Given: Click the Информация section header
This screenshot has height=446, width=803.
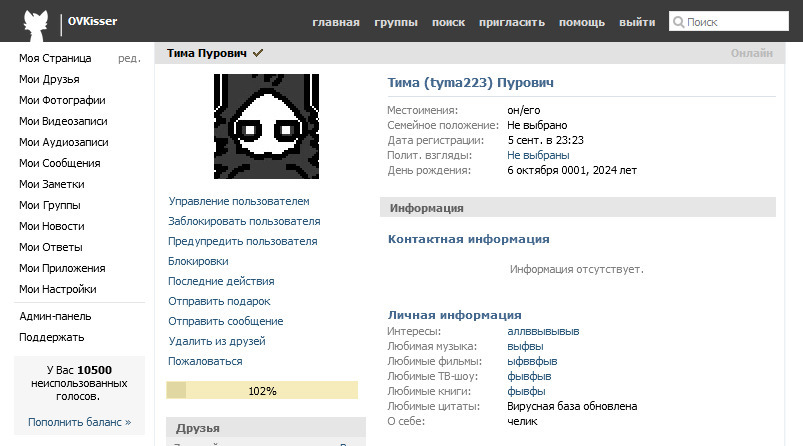Looking at the screenshot, I should [578, 208].
